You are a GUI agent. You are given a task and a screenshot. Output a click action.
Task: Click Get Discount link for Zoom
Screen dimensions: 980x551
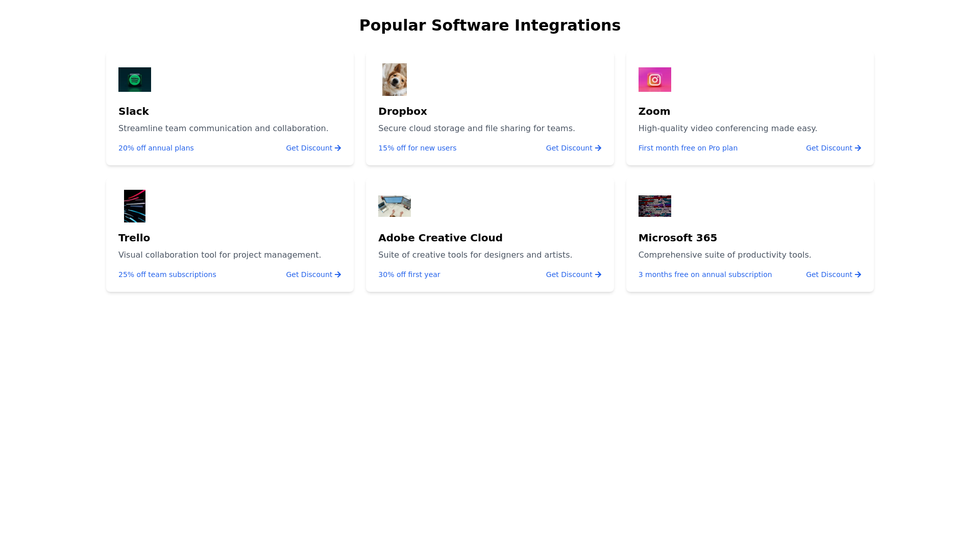(x=833, y=148)
